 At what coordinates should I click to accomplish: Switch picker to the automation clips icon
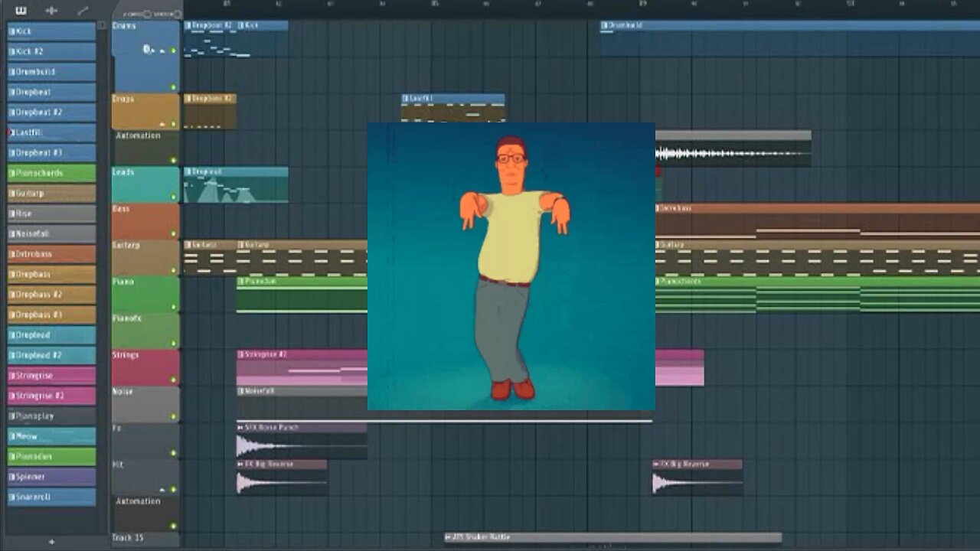click(83, 10)
